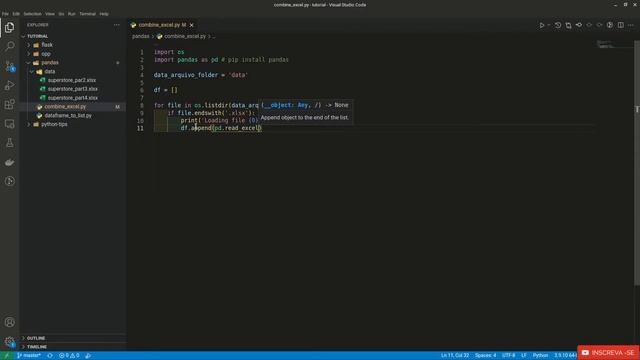Click 'df = []' code line
The width and height of the screenshot is (640, 360).
point(166,90)
